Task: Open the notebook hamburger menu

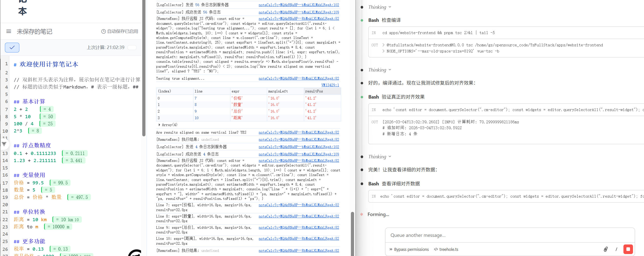Action: 9,31
